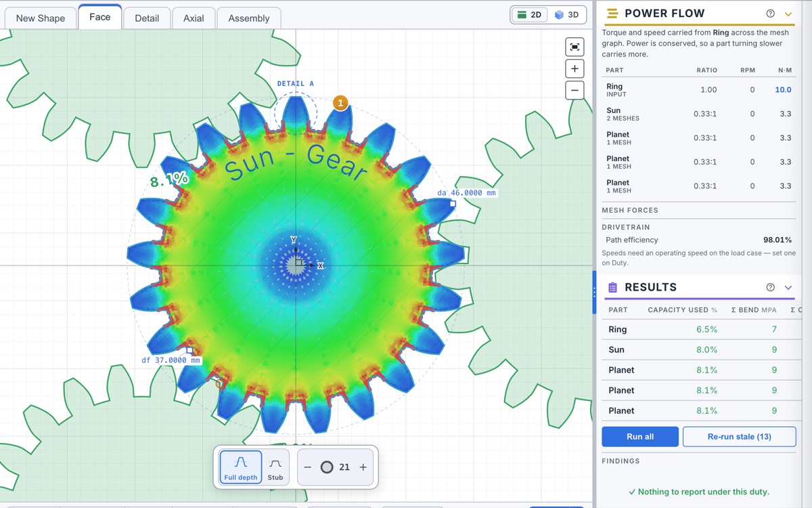The width and height of the screenshot is (812, 508).
Task: Zoom in with the plus button
Action: point(574,68)
